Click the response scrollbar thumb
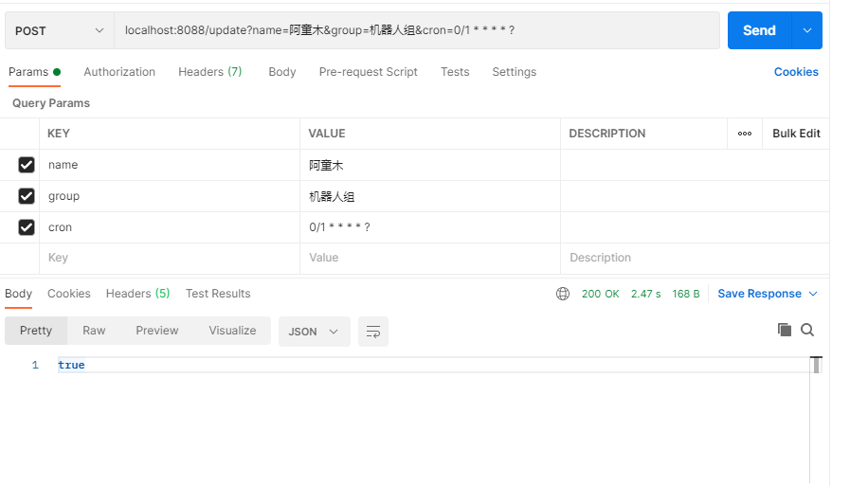This screenshot has height=486, width=868. point(816,366)
